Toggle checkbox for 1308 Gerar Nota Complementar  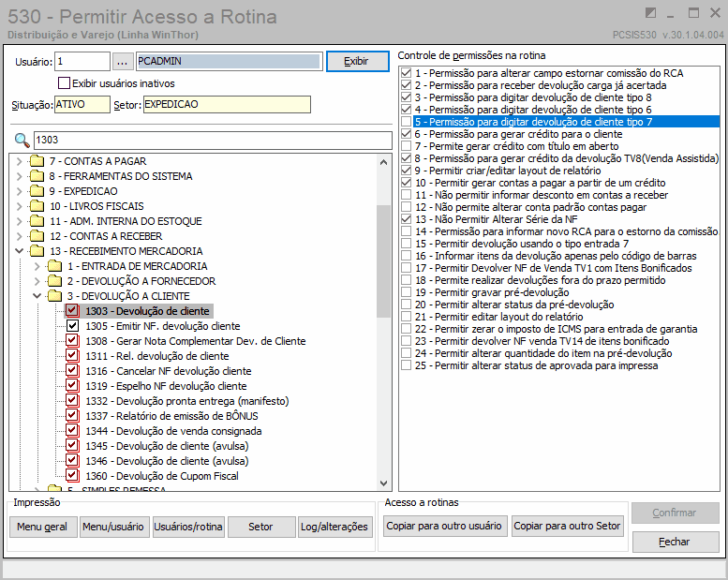(x=72, y=340)
